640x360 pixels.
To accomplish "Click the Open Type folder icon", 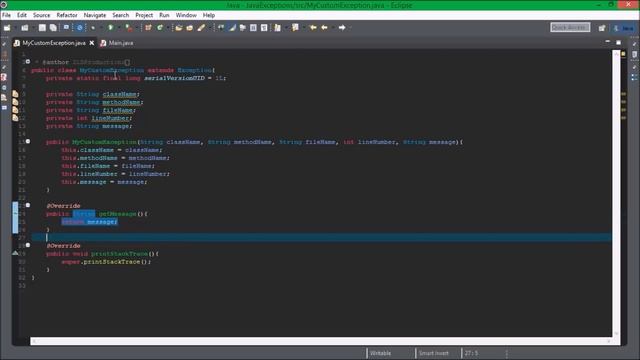I will click(x=179, y=28).
